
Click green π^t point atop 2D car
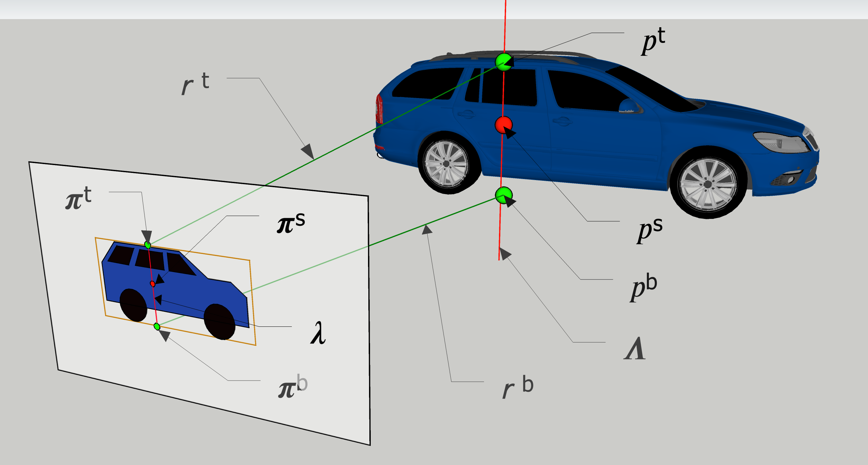[147, 245]
